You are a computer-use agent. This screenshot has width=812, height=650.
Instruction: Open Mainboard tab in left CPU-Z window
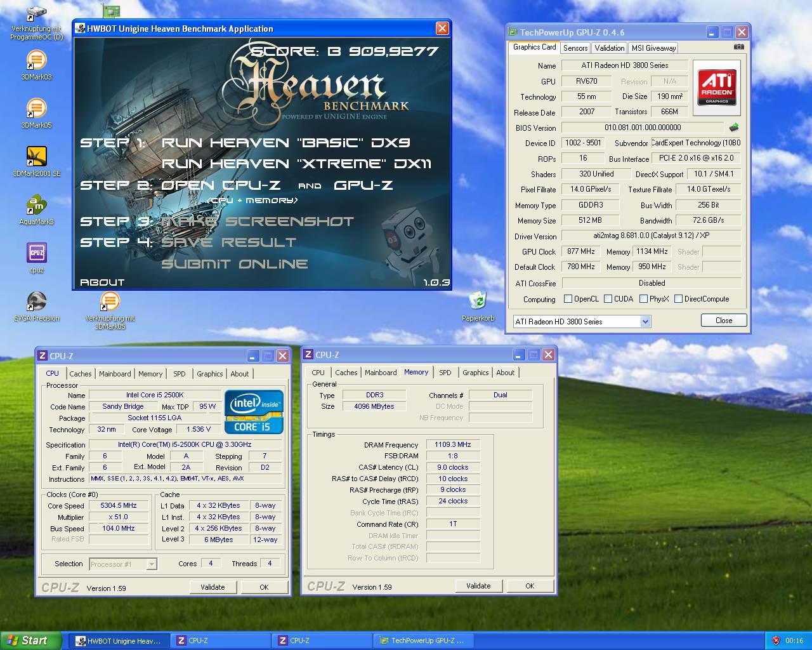[x=115, y=374]
